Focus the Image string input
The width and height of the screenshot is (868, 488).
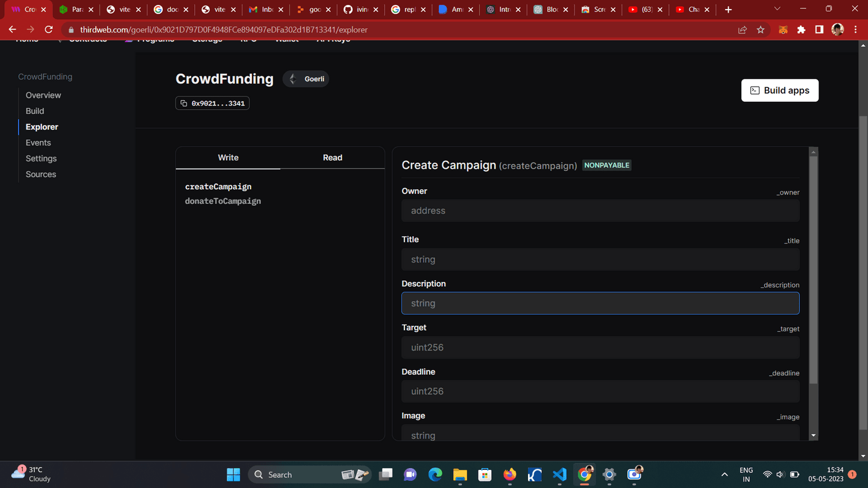(x=600, y=433)
